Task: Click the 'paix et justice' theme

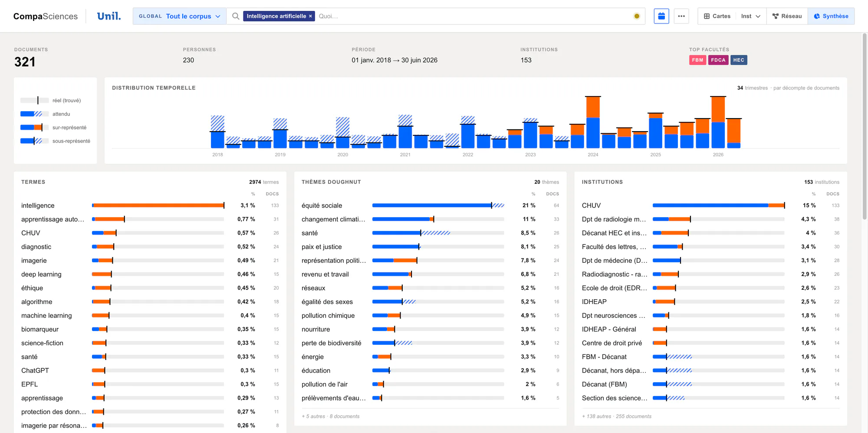Action: (x=322, y=247)
